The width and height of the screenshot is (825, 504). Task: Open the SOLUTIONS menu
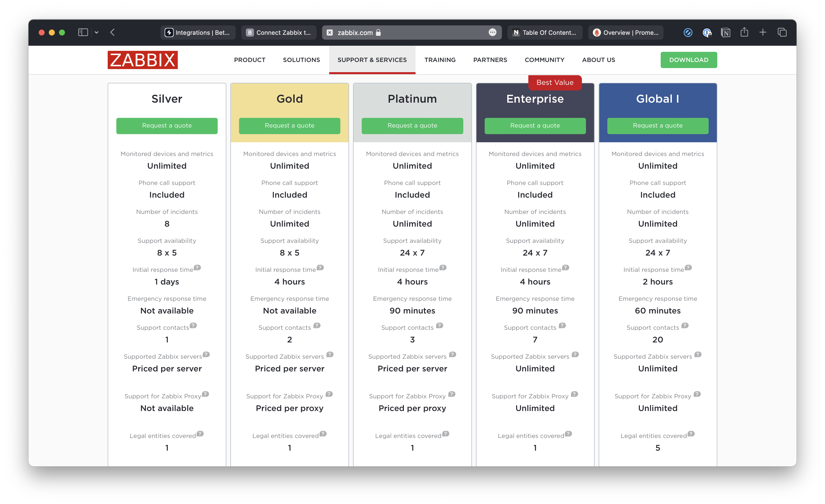pyautogui.click(x=301, y=60)
